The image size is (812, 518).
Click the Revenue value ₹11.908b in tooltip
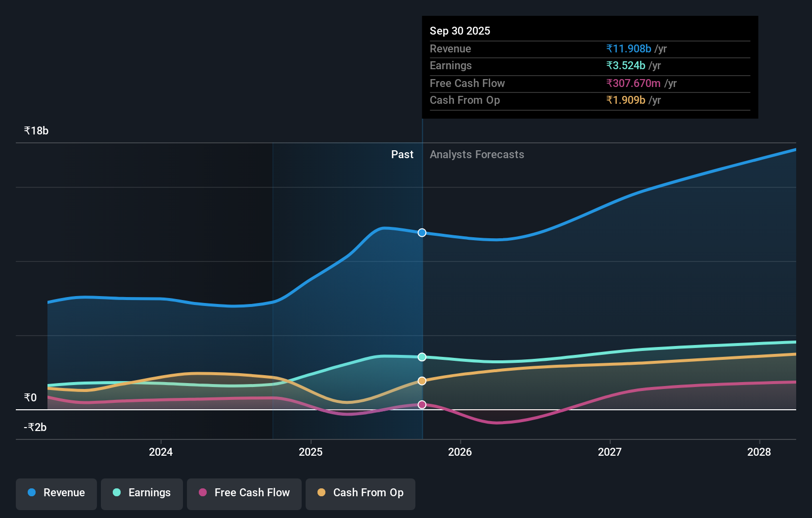(x=628, y=48)
